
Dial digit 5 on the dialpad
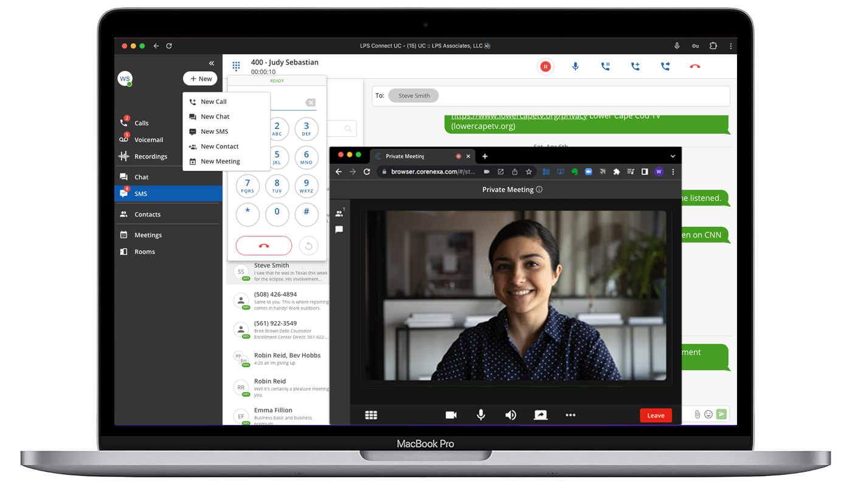pyautogui.click(x=277, y=157)
